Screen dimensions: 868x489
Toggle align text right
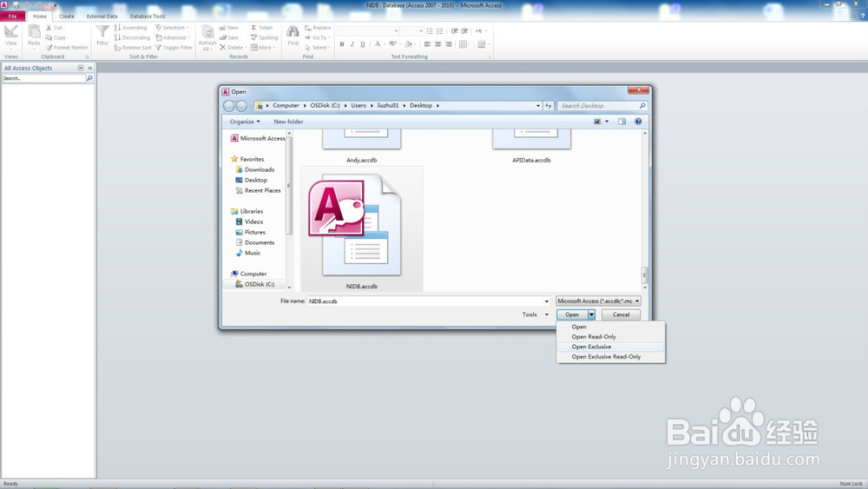tap(449, 44)
